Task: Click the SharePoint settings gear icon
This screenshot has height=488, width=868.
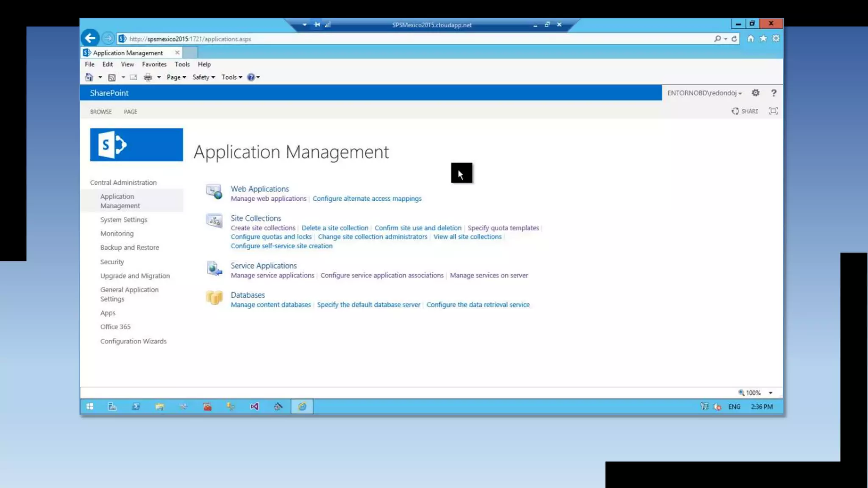Action: click(x=755, y=93)
